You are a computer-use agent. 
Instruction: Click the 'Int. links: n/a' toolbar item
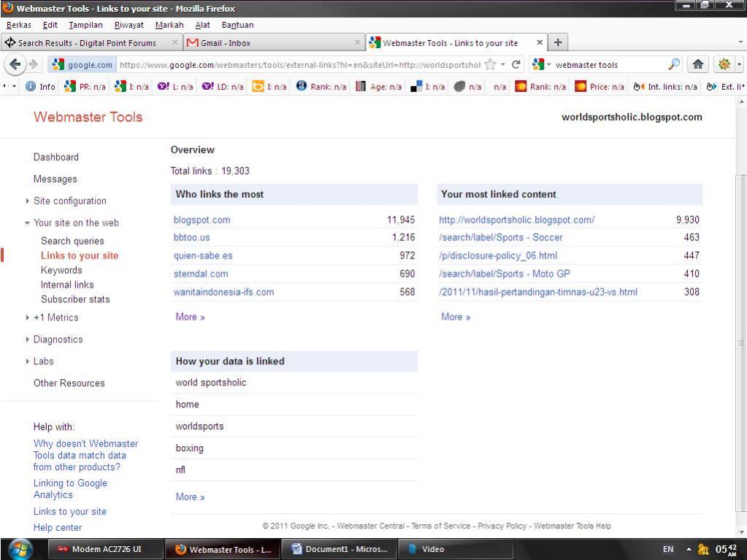(x=665, y=87)
